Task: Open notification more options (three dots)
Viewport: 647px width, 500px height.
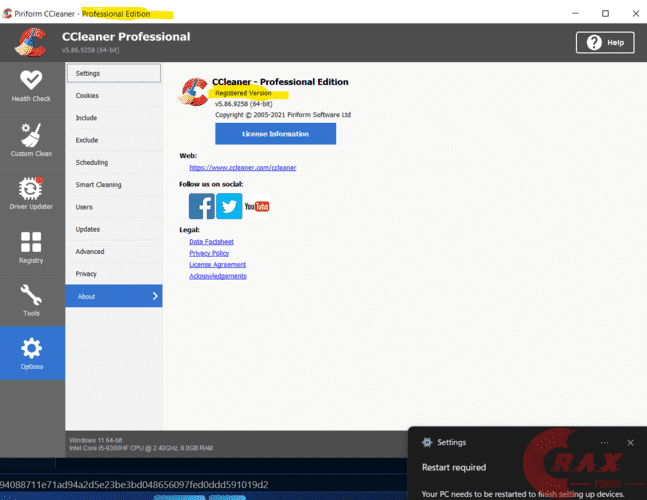Action: click(x=604, y=443)
